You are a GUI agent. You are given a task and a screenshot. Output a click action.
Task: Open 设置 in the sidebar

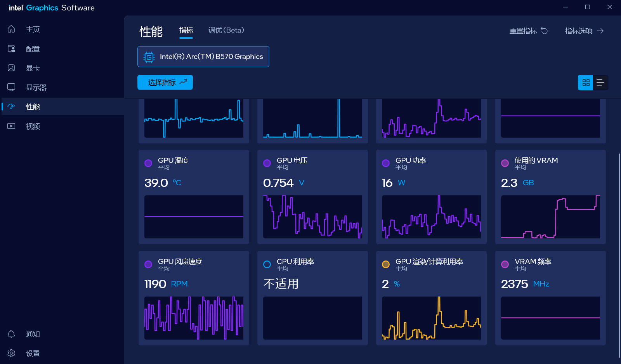click(x=62, y=353)
